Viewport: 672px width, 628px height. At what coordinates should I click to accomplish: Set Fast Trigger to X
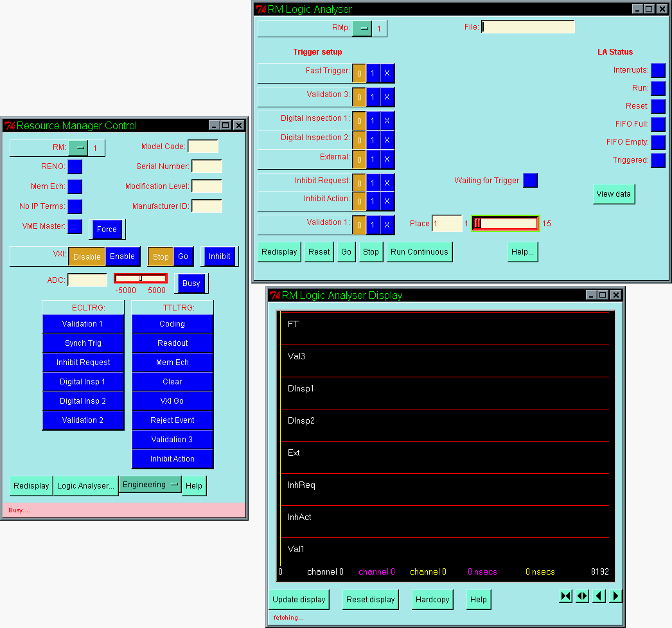(387, 73)
